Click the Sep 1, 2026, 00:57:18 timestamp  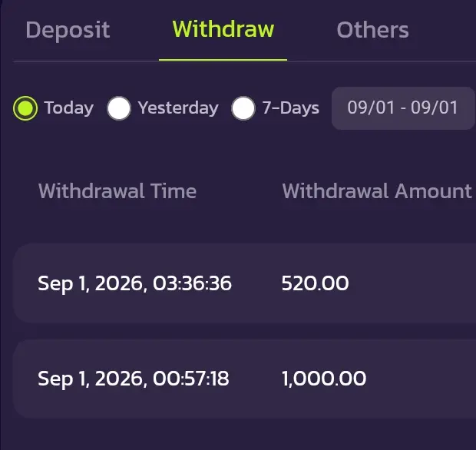(134, 379)
